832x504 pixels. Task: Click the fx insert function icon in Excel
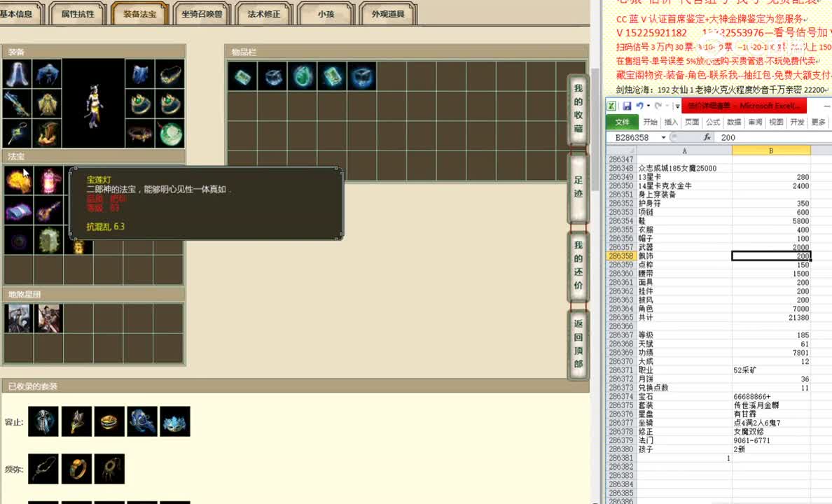pos(707,137)
